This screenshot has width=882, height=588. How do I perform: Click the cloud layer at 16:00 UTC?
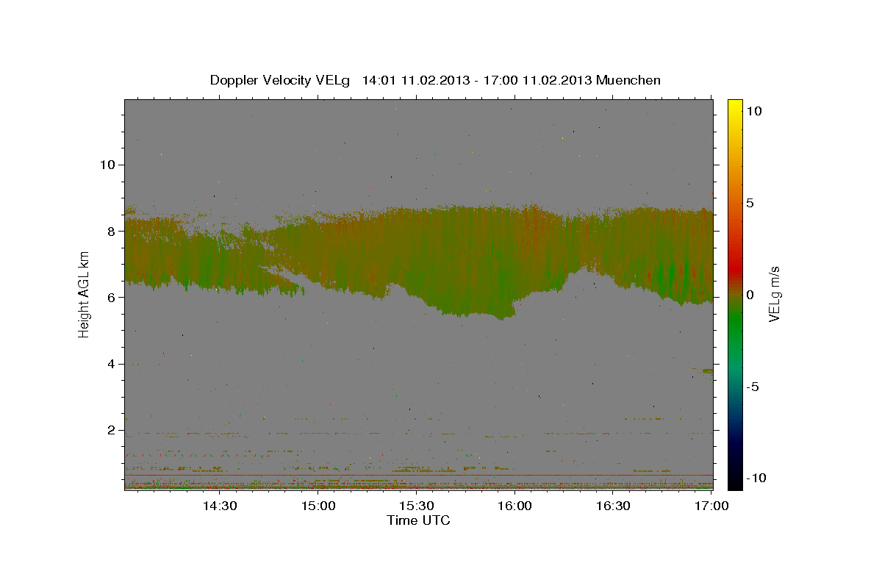point(514,257)
